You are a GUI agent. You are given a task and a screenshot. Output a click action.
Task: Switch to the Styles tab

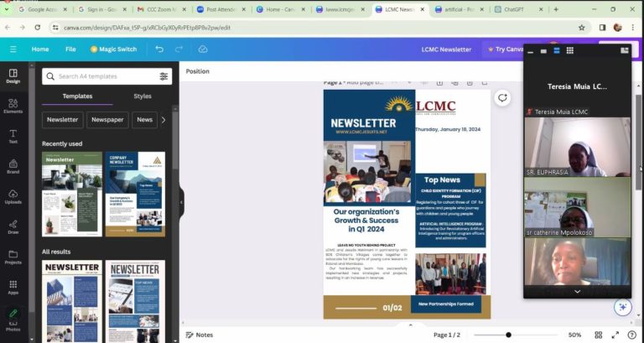pos(143,96)
